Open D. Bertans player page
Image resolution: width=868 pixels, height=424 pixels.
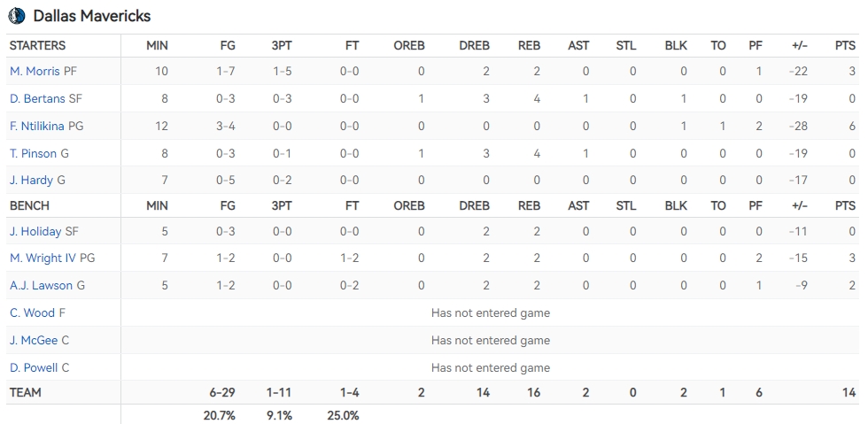pos(37,98)
